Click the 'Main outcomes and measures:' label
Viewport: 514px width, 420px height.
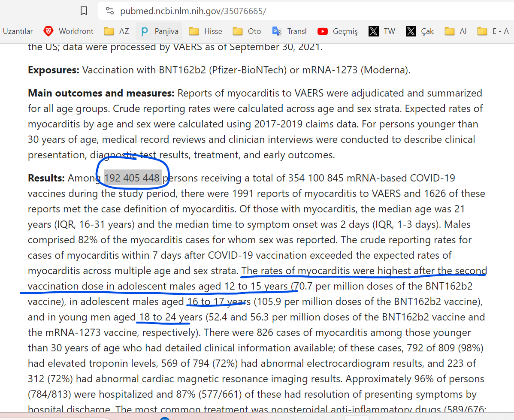point(101,93)
